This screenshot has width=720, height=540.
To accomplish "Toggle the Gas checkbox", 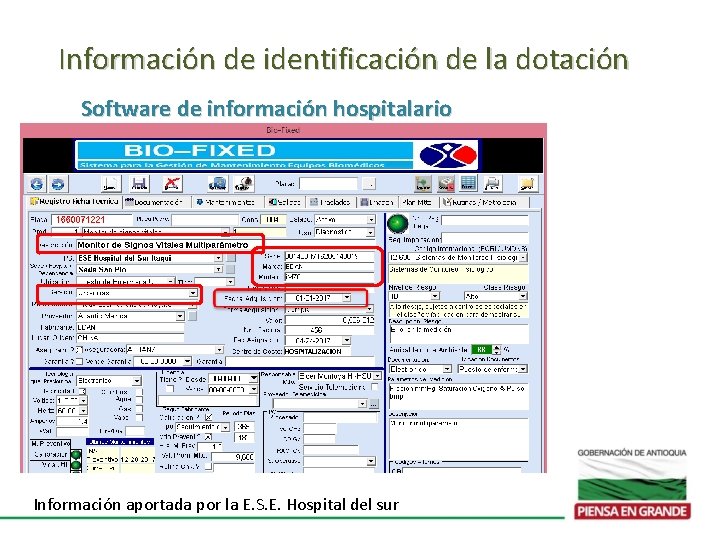I will click(x=139, y=409).
